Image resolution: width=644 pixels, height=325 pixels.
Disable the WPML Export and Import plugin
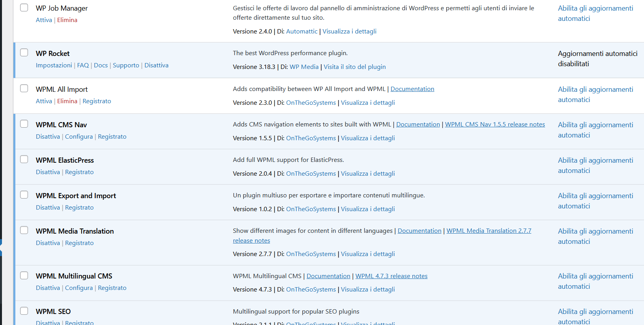[48, 208]
